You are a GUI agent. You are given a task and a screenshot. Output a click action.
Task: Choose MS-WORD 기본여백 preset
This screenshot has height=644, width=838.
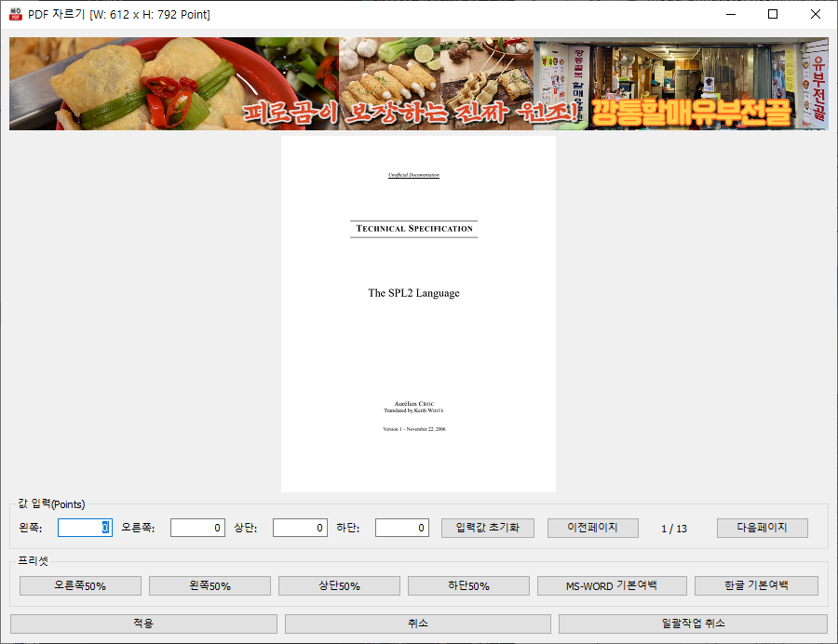point(612,585)
